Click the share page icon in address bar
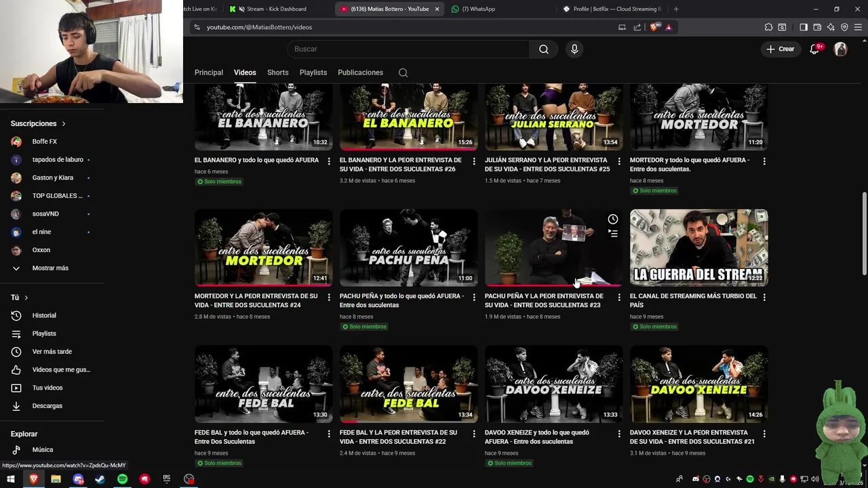 tap(637, 27)
